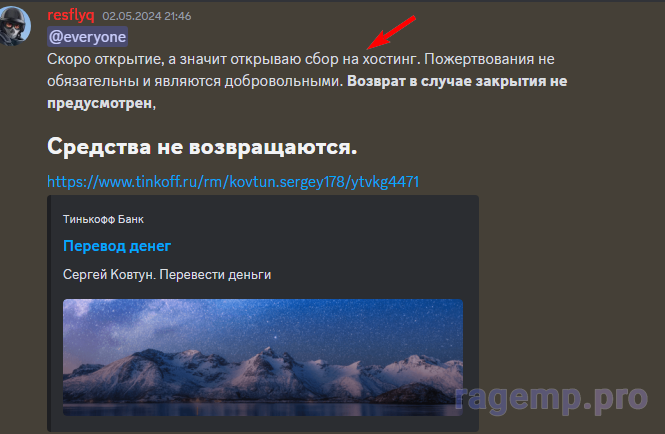This screenshot has height=434, width=665.
Task: Open resflyq's profile avatar
Action: tap(15, 25)
